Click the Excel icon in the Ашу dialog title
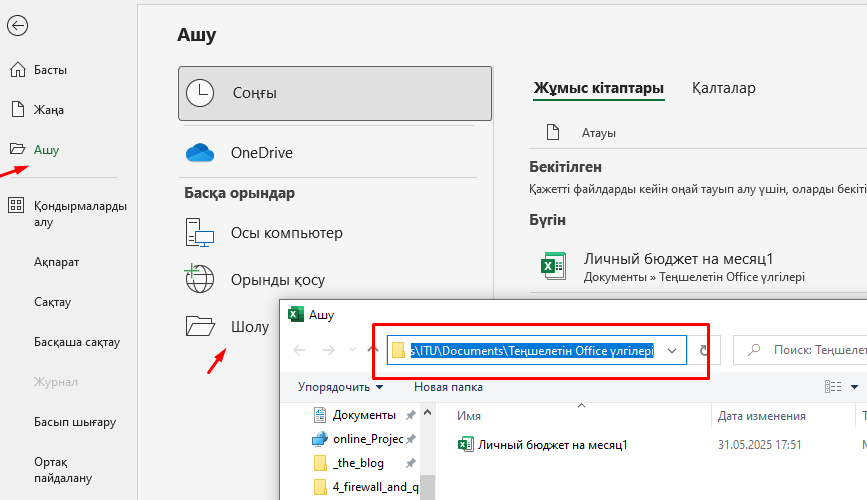 point(296,314)
